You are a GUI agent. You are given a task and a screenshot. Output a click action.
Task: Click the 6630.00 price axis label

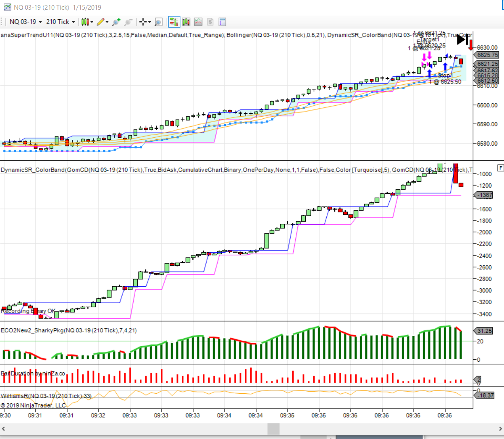click(487, 47)
